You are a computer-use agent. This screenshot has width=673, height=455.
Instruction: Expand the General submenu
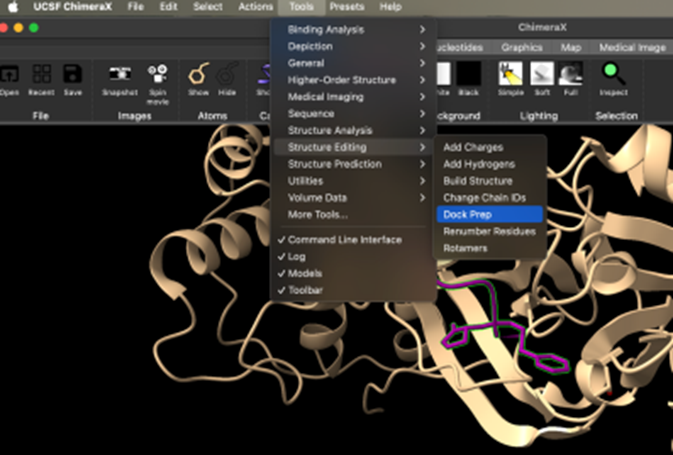click(354, 63)
